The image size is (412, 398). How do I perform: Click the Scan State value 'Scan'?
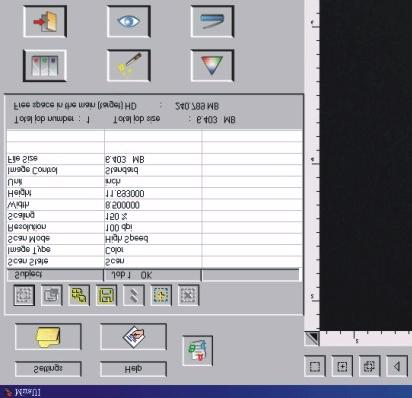click(115, 261)
